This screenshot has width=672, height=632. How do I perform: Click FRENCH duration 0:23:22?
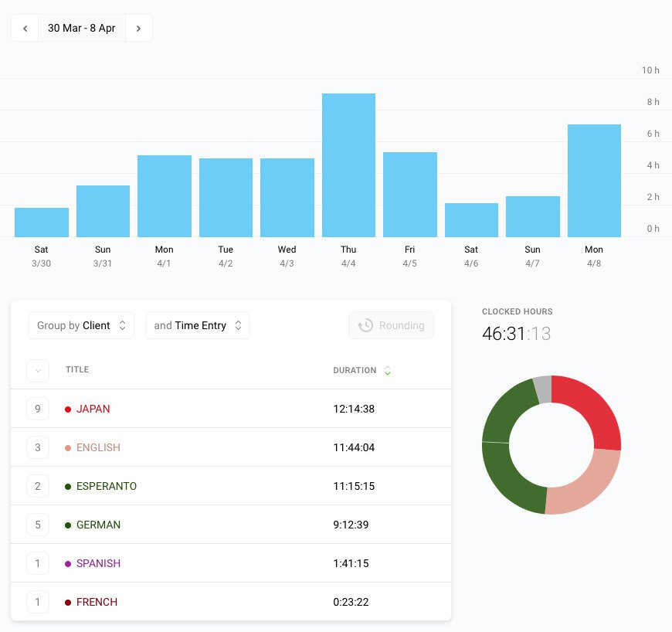[351, 602]
